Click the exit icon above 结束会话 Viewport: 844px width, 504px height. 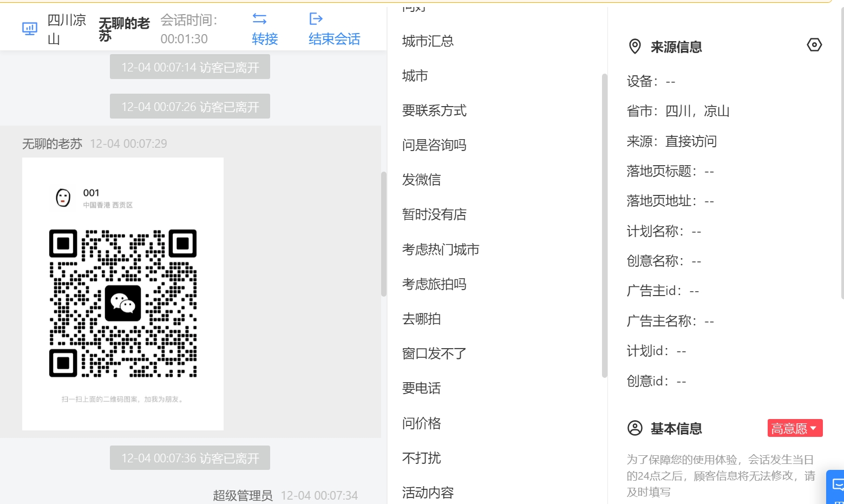(x=316, y=19)
